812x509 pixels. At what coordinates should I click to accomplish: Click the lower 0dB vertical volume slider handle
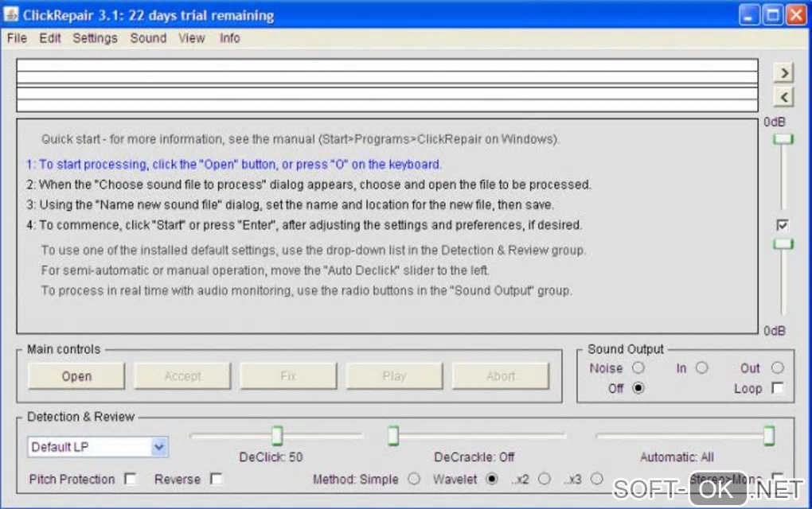click(783, 243)
